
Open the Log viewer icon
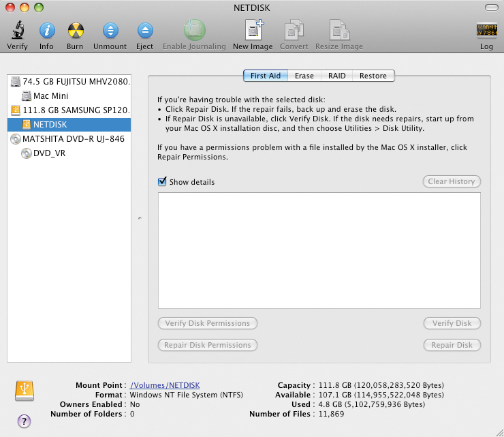[486, 31]
